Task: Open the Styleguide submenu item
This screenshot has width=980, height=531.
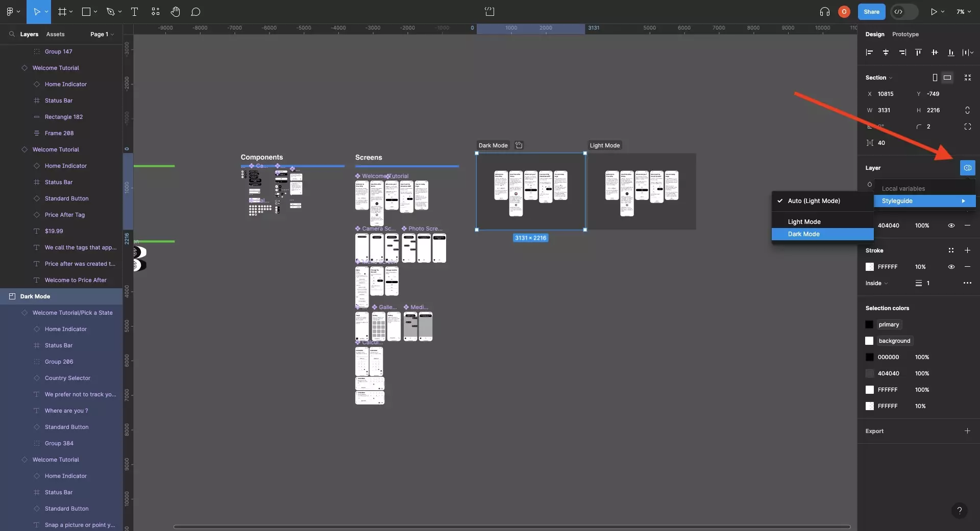Action: pos(925,201)
